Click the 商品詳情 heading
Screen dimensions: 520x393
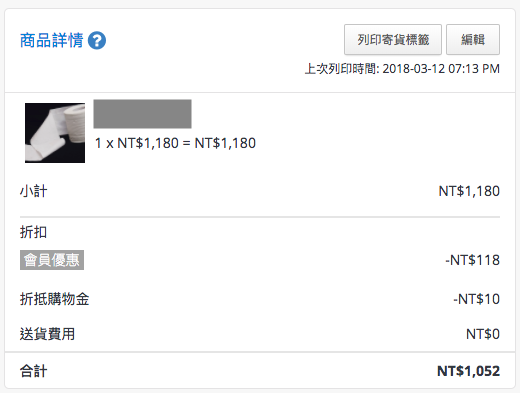(51, 40)
